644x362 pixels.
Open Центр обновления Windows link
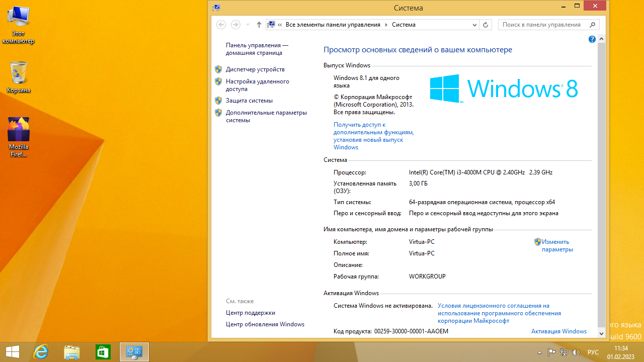pos(265,324)
